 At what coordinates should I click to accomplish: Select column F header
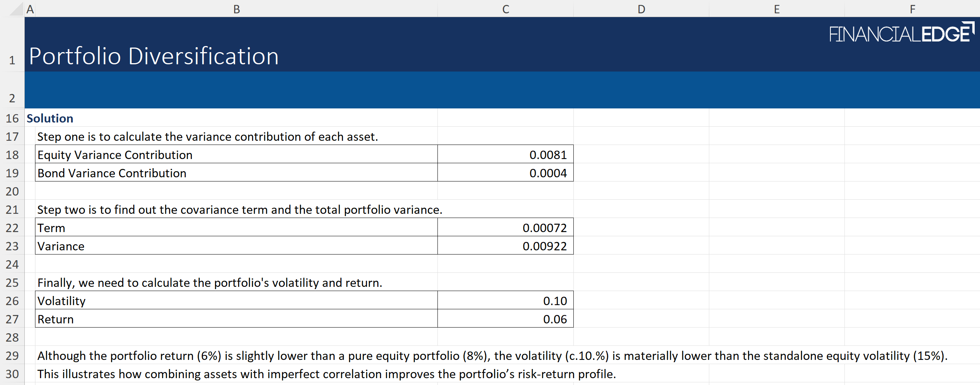coord(912,9)
